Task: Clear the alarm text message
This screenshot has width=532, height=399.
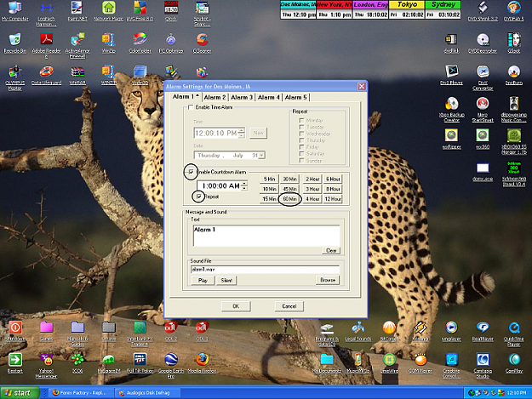Action: (x=331, y=250)
